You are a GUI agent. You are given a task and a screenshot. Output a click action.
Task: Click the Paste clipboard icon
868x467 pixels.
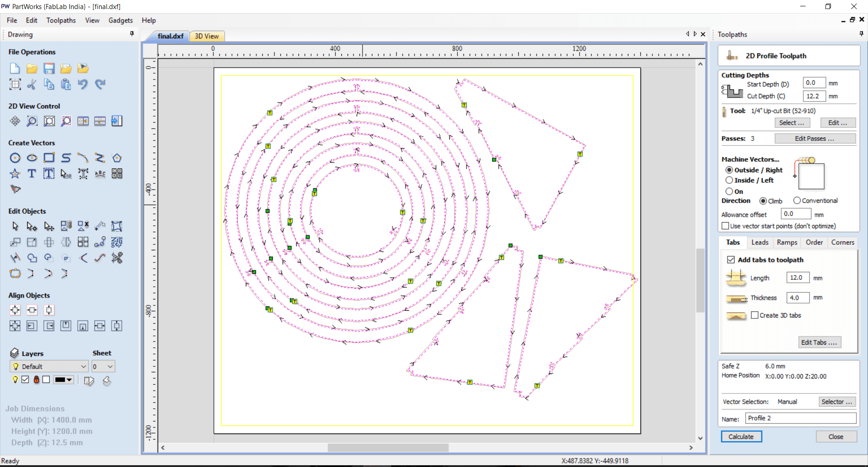(66, 84)
